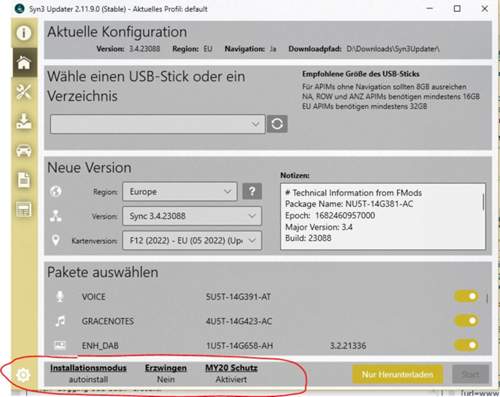Image resolution: width=500 pixels, height=397 pixels.
Task: Minimize the Syn3 Updater window
Action: click(x=430, y=9)
